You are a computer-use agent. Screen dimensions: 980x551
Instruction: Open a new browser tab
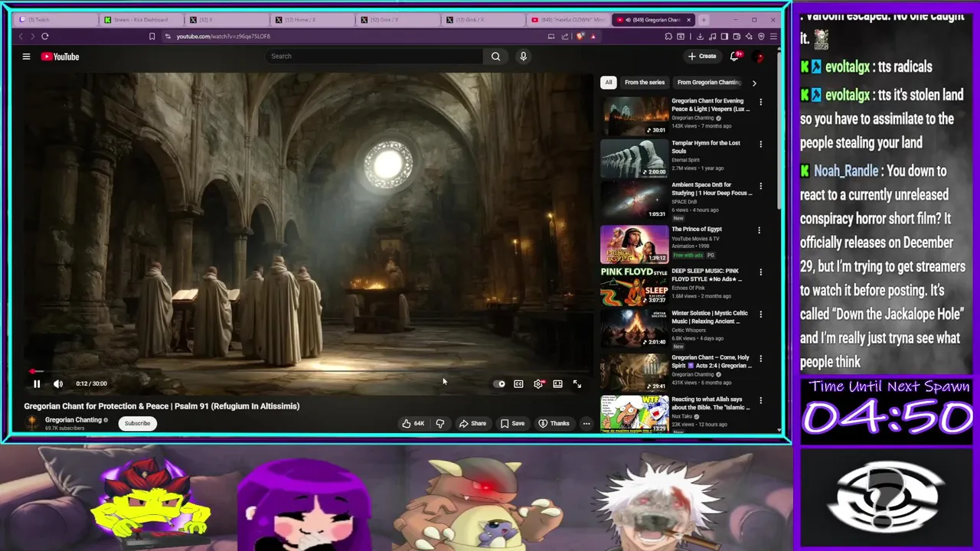[704, 20]
